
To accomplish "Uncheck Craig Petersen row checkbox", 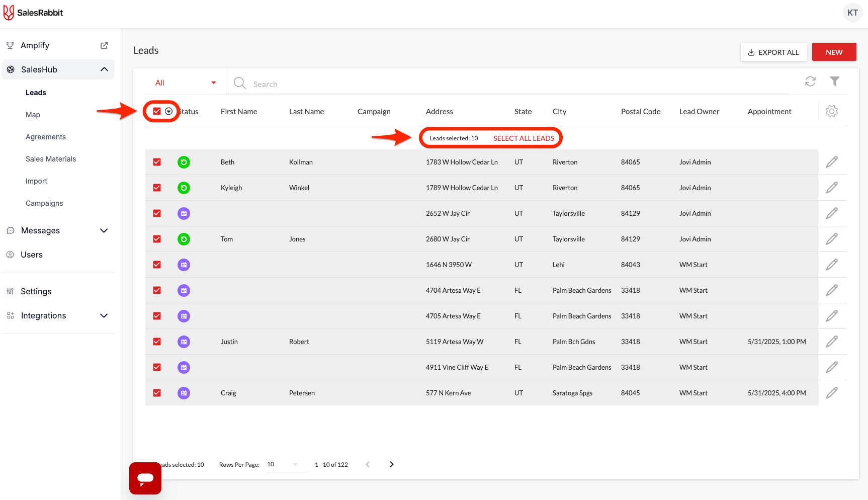I will 157,393.
